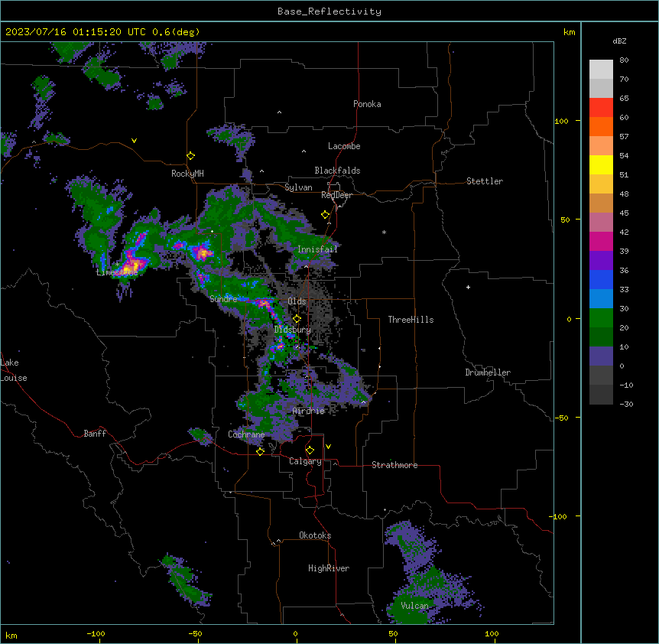Viewport: 659px width, 644px height.
Task: Click the Base_Reflectivity title
Action: click(x=329, y=11)
